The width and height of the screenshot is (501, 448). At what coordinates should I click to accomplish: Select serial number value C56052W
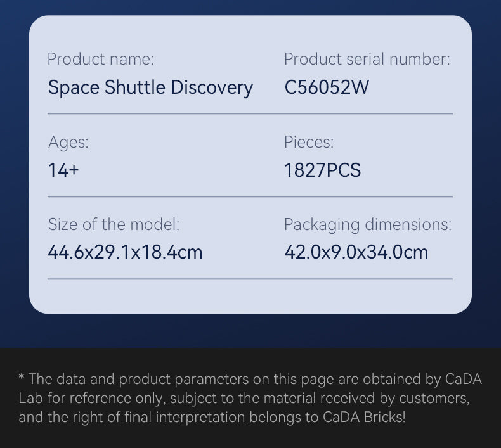coord(327,87)
